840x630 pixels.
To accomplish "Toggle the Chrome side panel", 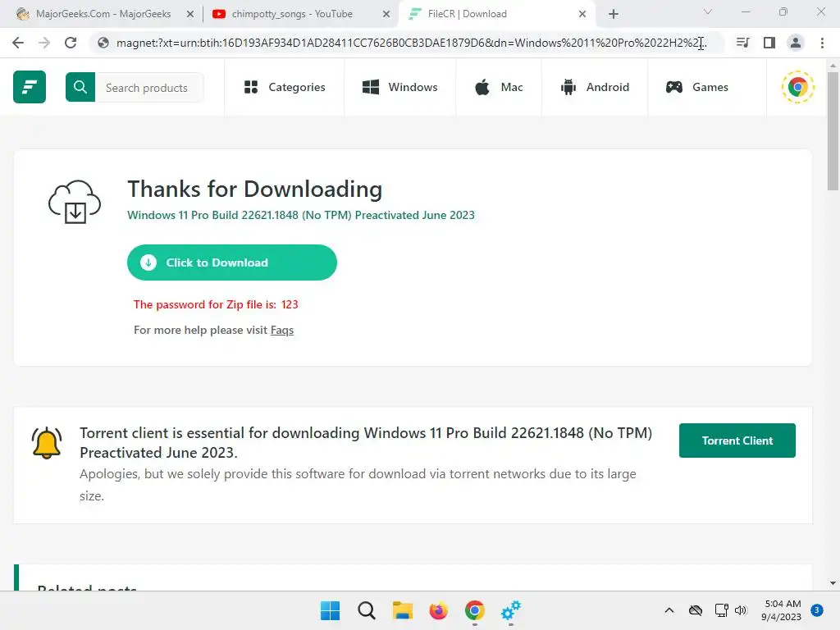I will 769,43.
